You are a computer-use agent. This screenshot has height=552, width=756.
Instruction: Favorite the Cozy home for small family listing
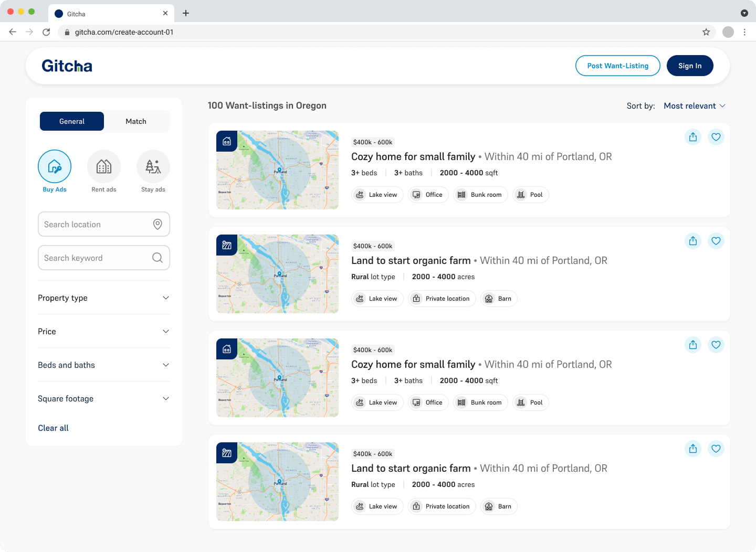[716, 137]
